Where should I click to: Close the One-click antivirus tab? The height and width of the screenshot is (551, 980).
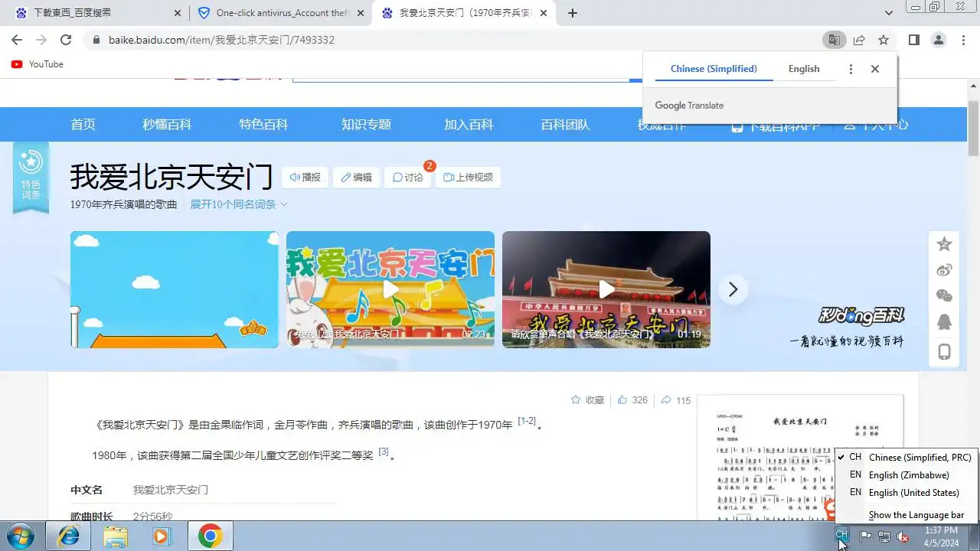(361, 13)
